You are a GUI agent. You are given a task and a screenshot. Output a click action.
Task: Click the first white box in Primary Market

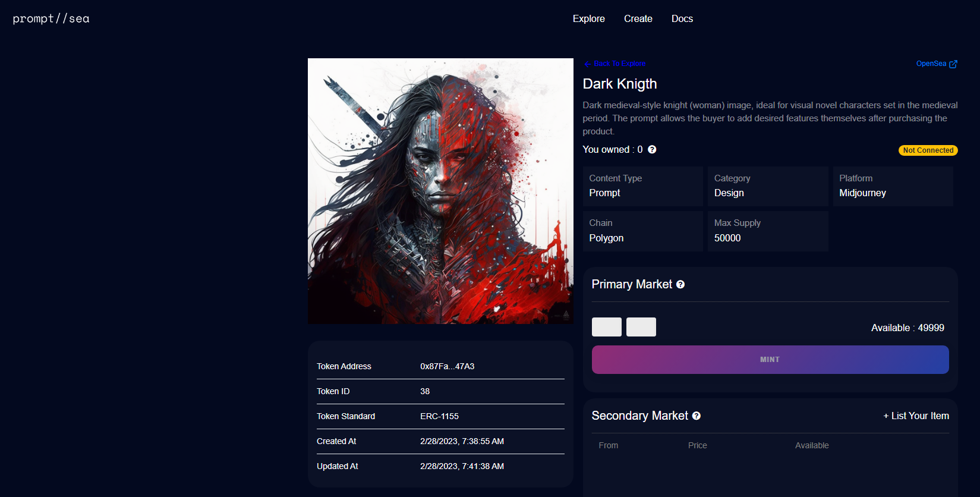coord(606,327)
